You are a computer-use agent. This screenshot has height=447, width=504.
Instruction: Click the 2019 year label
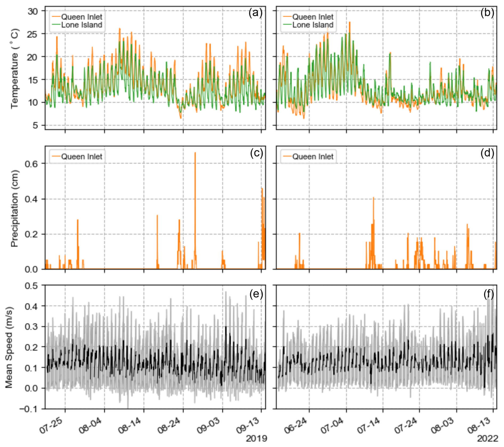point(256,438)
